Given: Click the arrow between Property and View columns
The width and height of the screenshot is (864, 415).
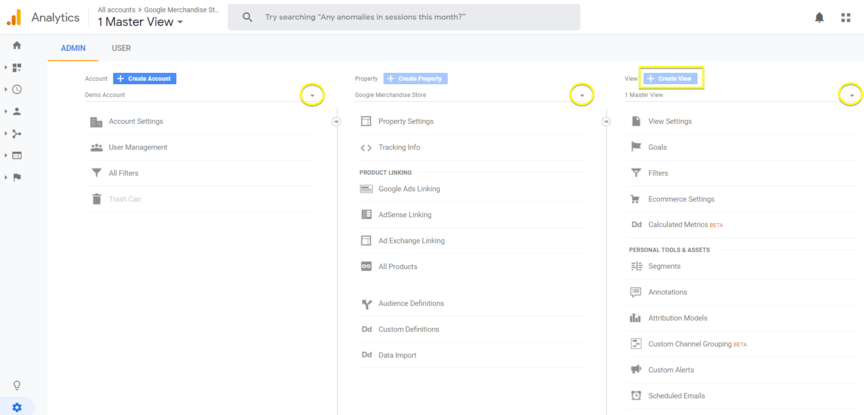Looking at the screenshot, I should (606, 121).
